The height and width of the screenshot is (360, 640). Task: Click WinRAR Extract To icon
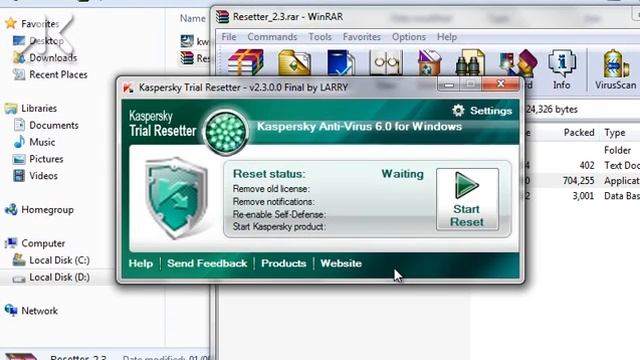(294, 62)
